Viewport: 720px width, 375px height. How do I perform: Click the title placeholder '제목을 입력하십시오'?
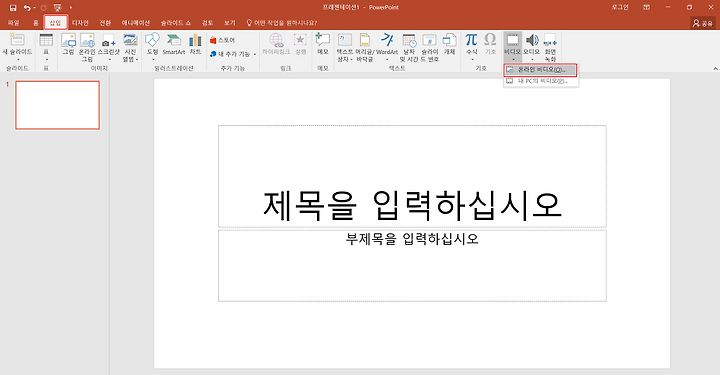tap(412, 176)
